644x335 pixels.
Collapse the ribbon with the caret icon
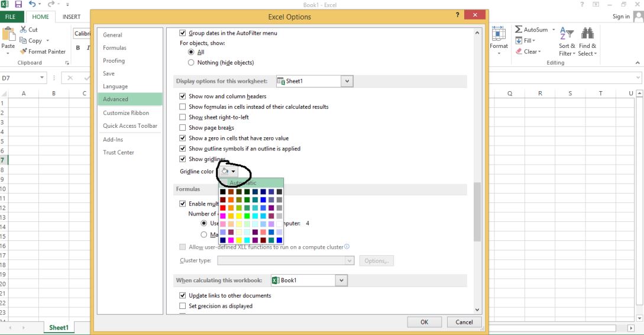637,63
